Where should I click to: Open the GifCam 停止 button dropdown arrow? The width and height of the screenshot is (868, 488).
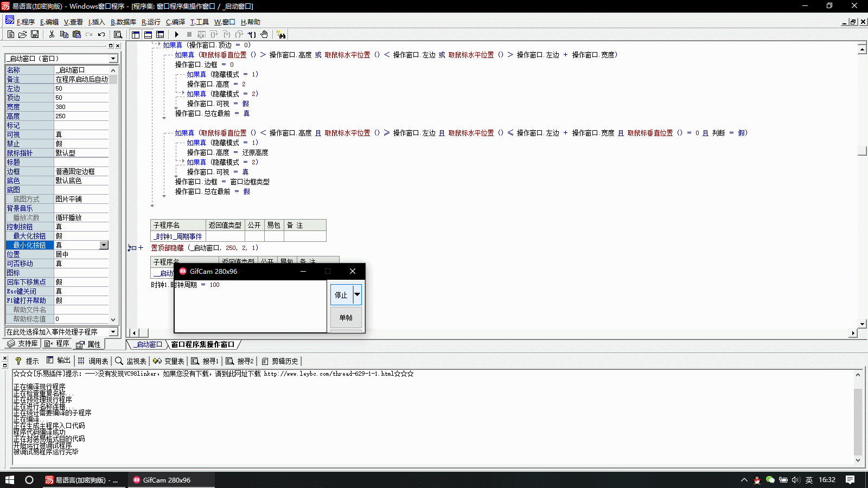coord(357,294)
